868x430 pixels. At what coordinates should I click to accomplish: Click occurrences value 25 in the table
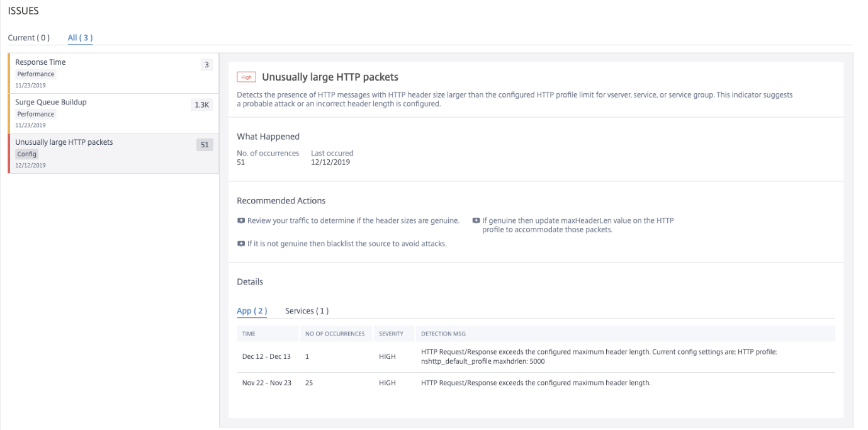point(309,383)
